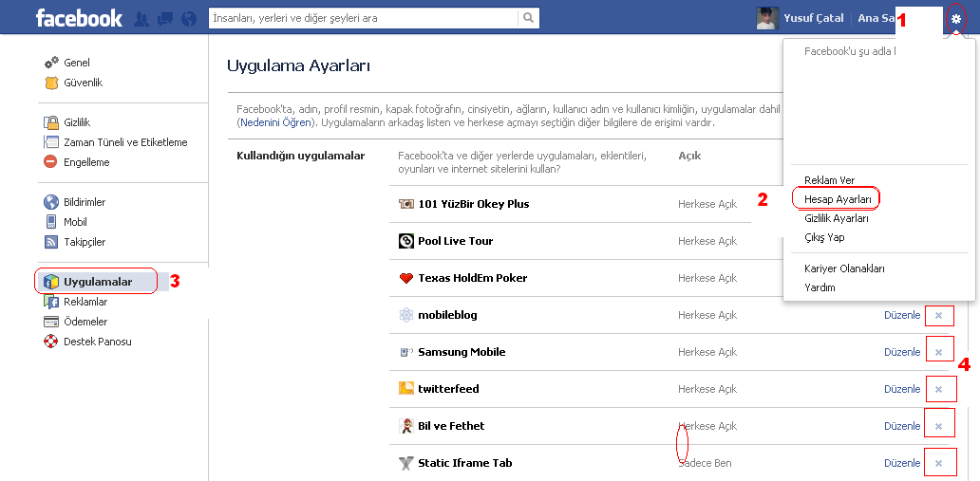This screenshot has height=481, width=980.
Task: Delete Bil ve Fethet app via X
Action: (x=938, y=426)
